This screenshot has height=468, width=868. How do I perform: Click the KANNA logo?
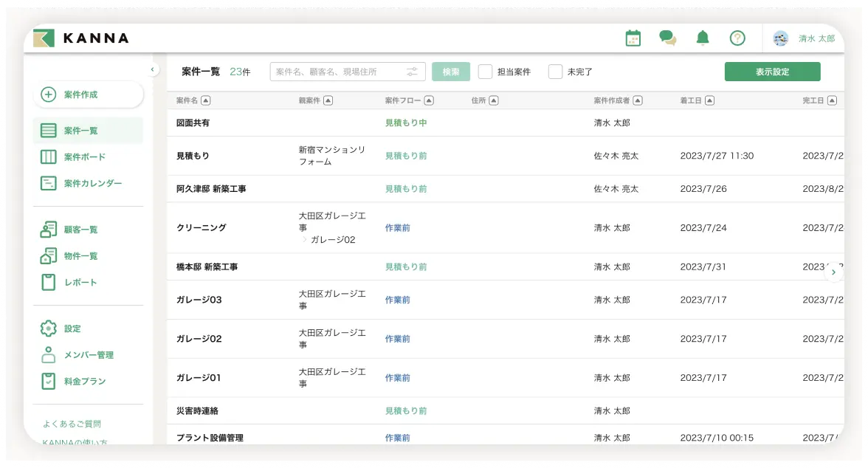click(81, 38)
